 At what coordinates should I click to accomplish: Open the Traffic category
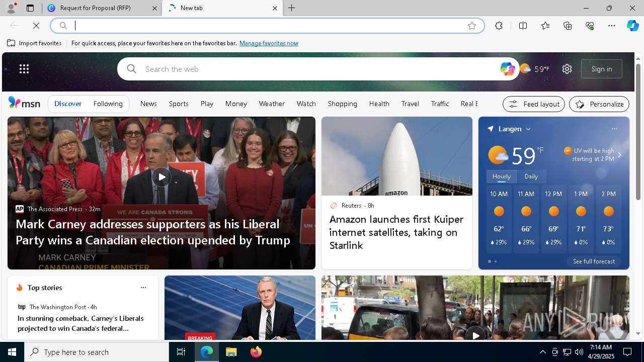pyautogui.click(x=440, y=104)
